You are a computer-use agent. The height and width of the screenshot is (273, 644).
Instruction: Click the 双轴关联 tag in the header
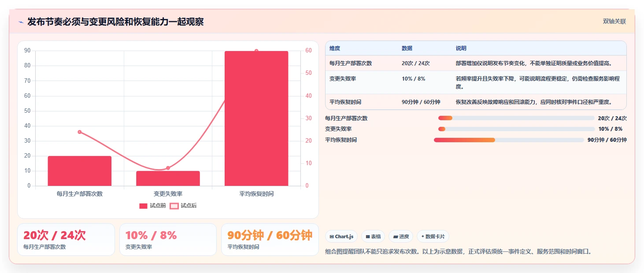614,22
